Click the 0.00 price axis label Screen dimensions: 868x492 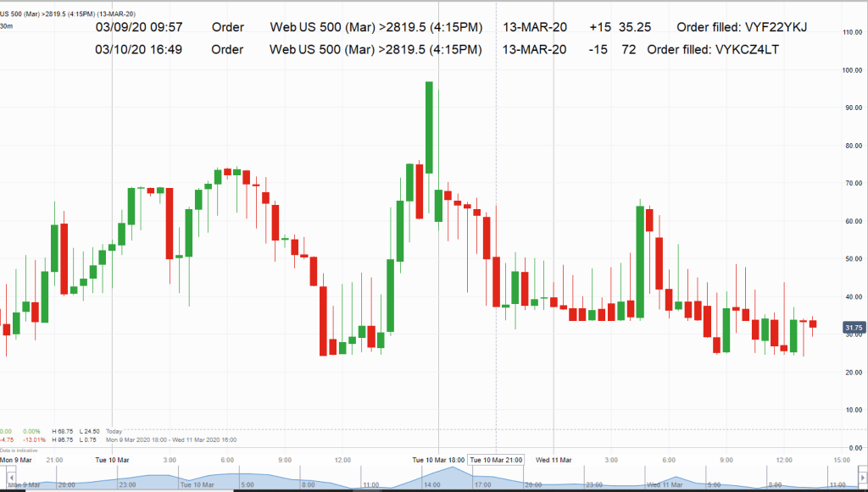pos(853,447)
